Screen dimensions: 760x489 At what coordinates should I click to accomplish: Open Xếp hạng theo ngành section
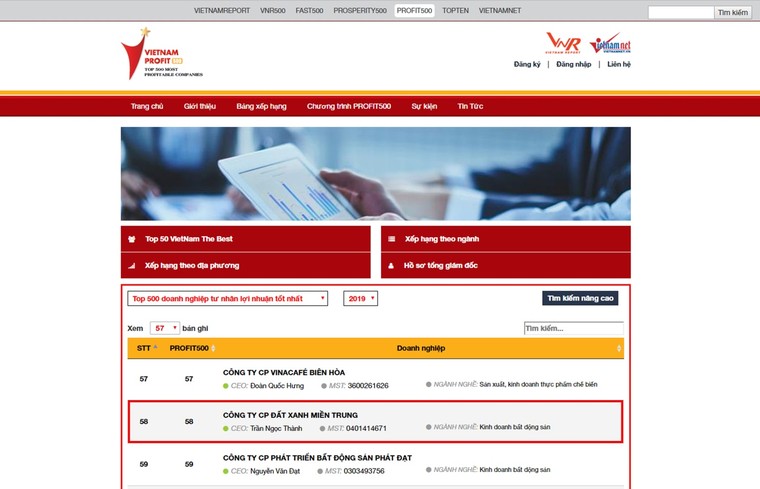click(x=506, y=239)
